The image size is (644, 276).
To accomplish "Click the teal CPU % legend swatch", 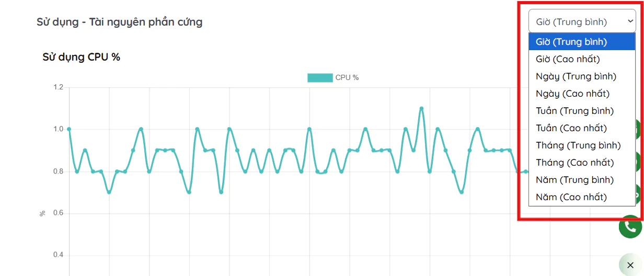I will click(x=320, y=78).
